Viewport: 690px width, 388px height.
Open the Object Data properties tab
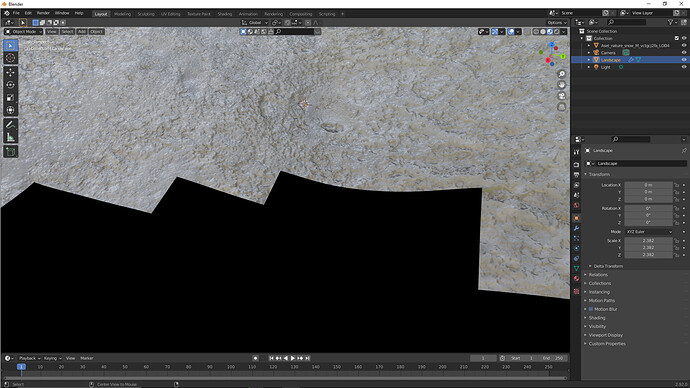[576, 268]
